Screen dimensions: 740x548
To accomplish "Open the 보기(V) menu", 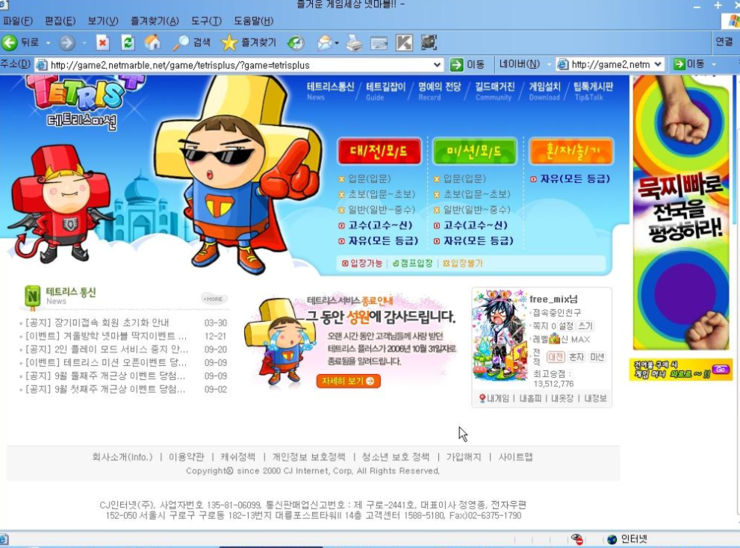I will tap(103, 21).
